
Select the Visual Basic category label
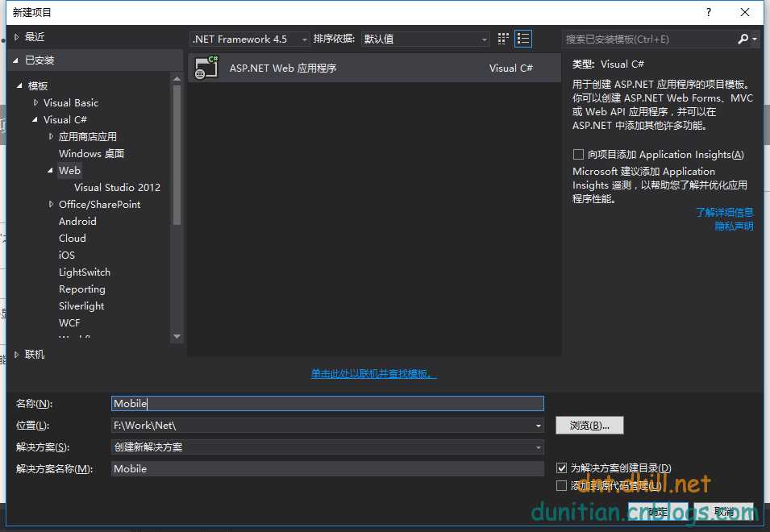(71, 102)
